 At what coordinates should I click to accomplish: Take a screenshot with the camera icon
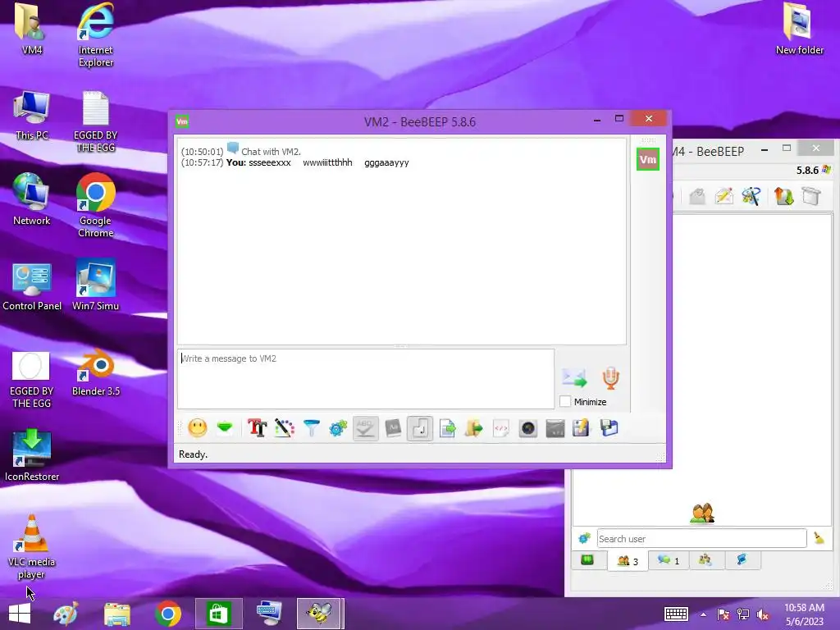pyautogui.click(x=528, y=428)
